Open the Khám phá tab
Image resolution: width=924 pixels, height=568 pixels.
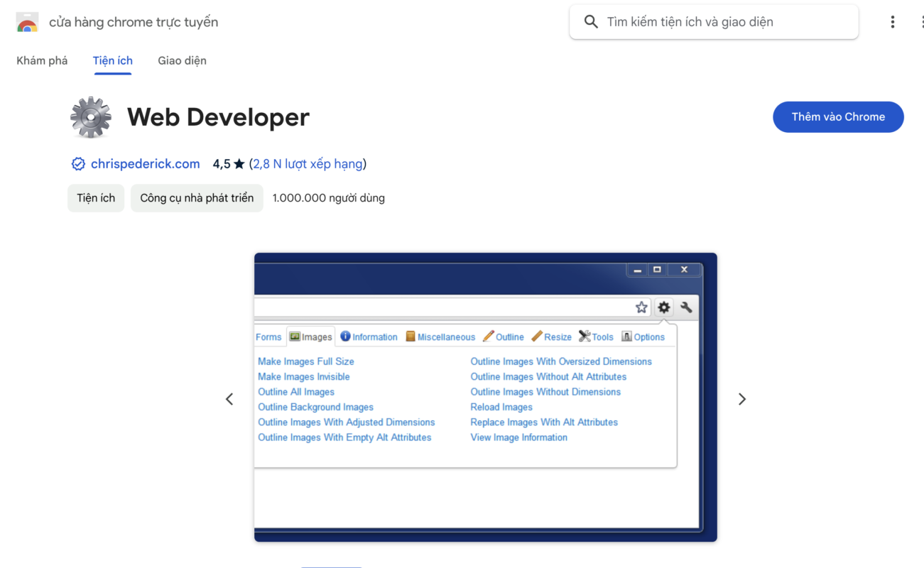42,60
